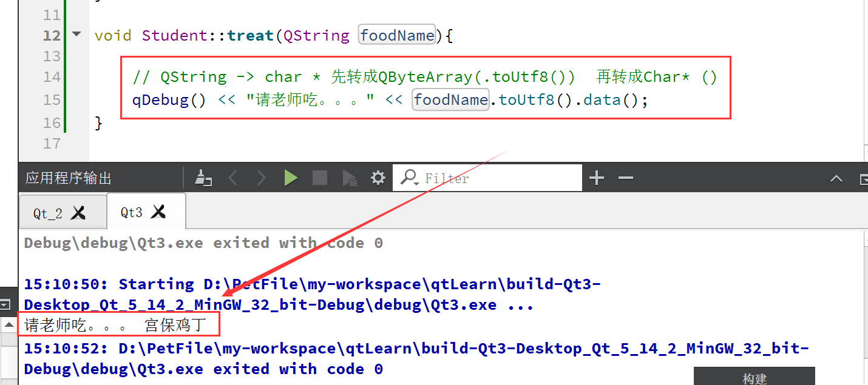Image resolution: width=868 pixels, height=385 pixels.
Task: Click the 15:10:52 exited with code 0 line
Action: (x=416, y=358)
